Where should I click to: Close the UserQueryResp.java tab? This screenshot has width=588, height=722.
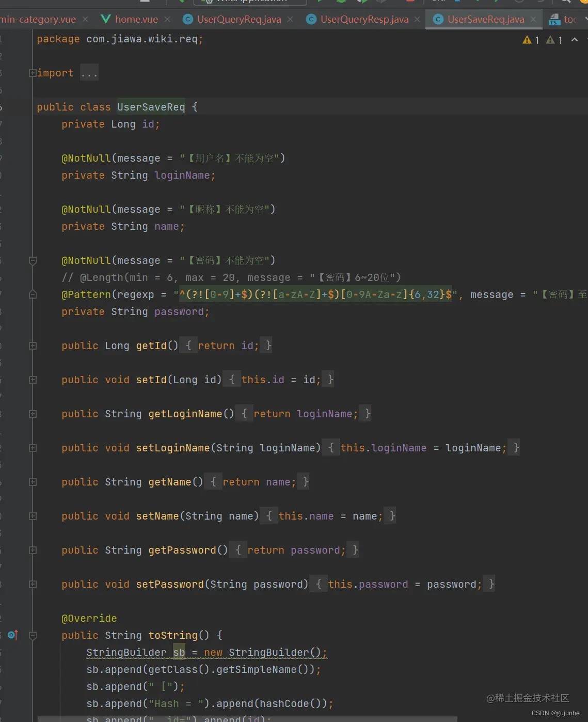tap(417, 19)
